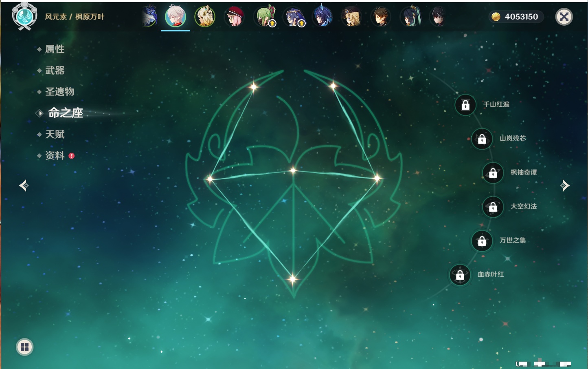Select blonde Navia avatar with black hat

(x=352, y=17)
